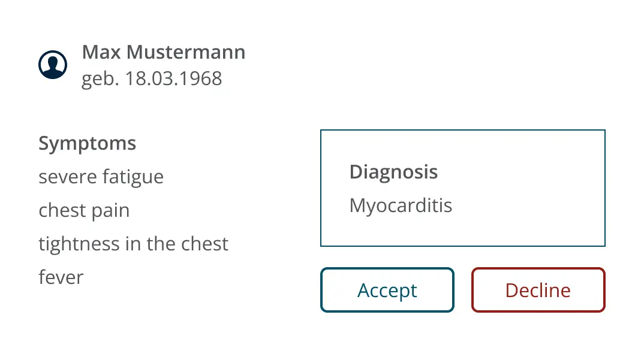Click the first name Max
This screenshot has width=644, height=351.
click(101, 52)
